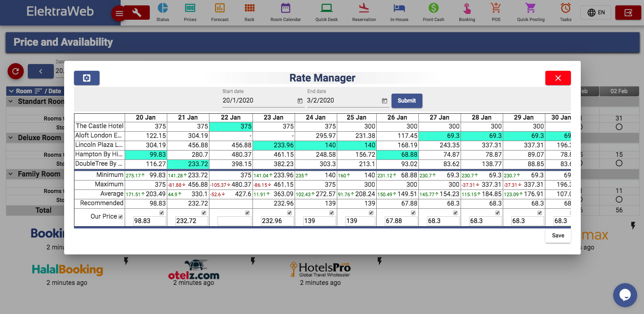Open the EN language selector

point(596,13)
